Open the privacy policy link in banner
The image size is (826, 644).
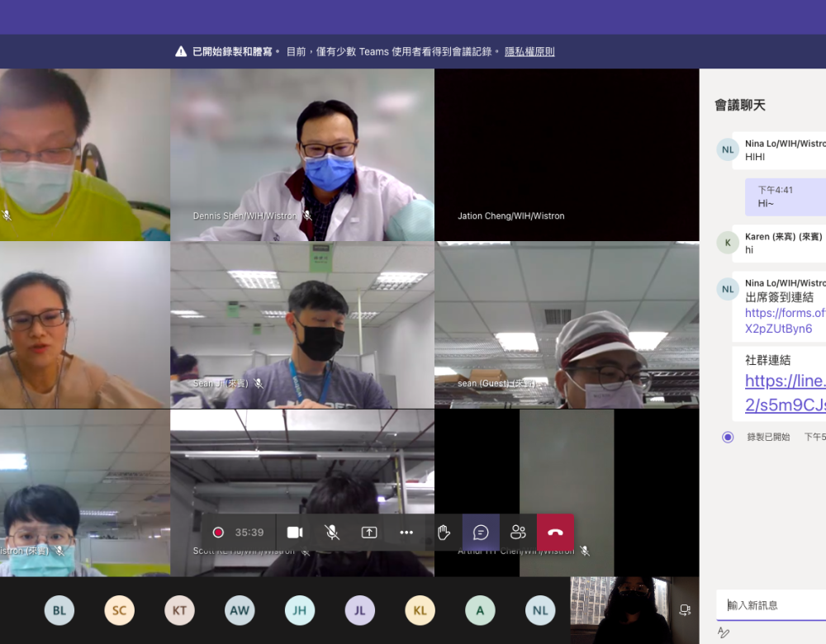pyautogui.click(x=529, y=51)
